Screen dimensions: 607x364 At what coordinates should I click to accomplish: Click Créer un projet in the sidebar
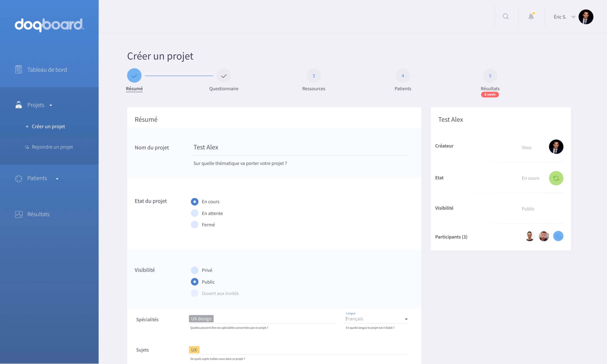click(x=48, y=126)
